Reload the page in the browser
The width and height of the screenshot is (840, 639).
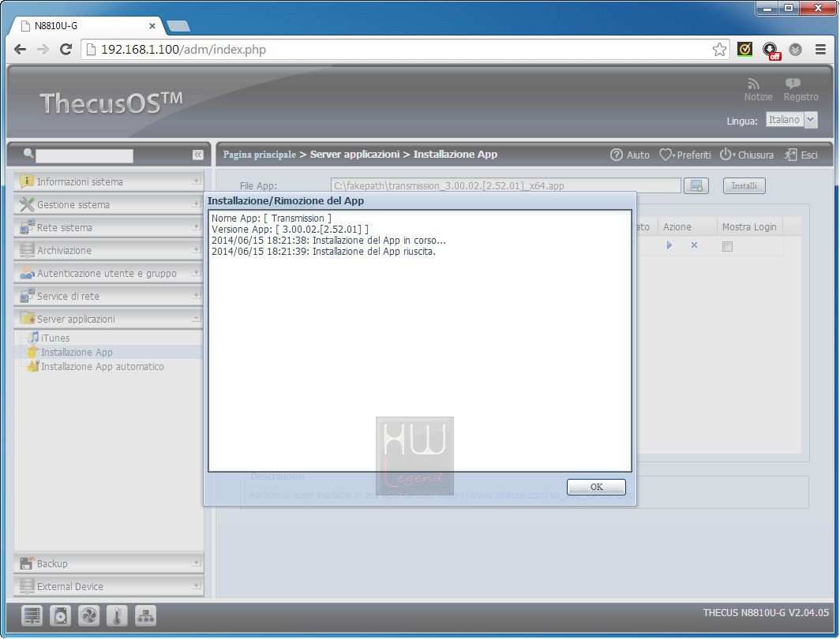tap(66, 50)
